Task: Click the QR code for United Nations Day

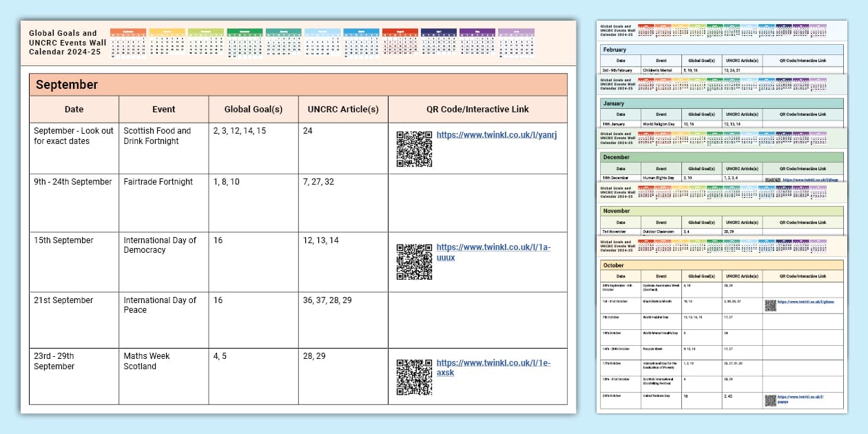Action: pyautogui.click(x=770, y=400)
